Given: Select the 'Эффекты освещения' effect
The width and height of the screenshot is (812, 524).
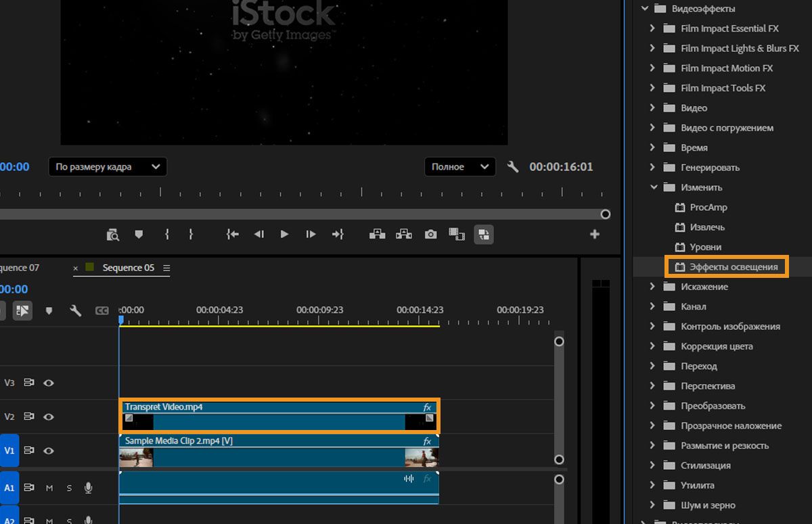Looking at the screenshot, I should 733,267.
